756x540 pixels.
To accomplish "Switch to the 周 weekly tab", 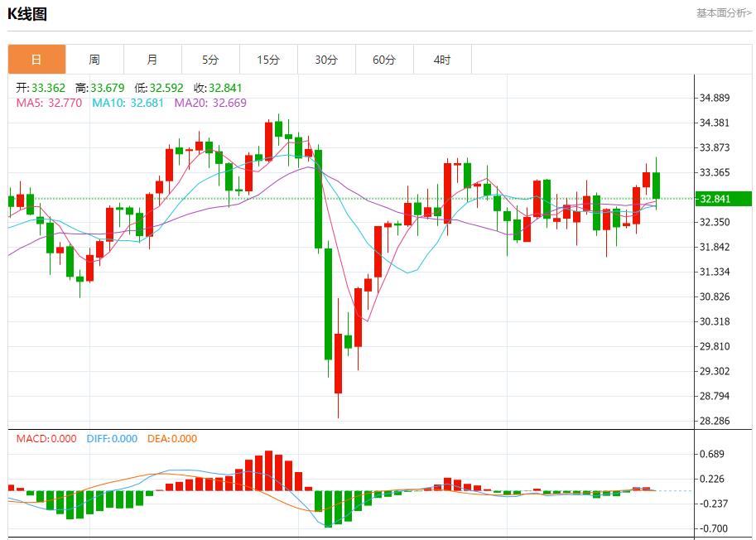I will pos(94,60).
